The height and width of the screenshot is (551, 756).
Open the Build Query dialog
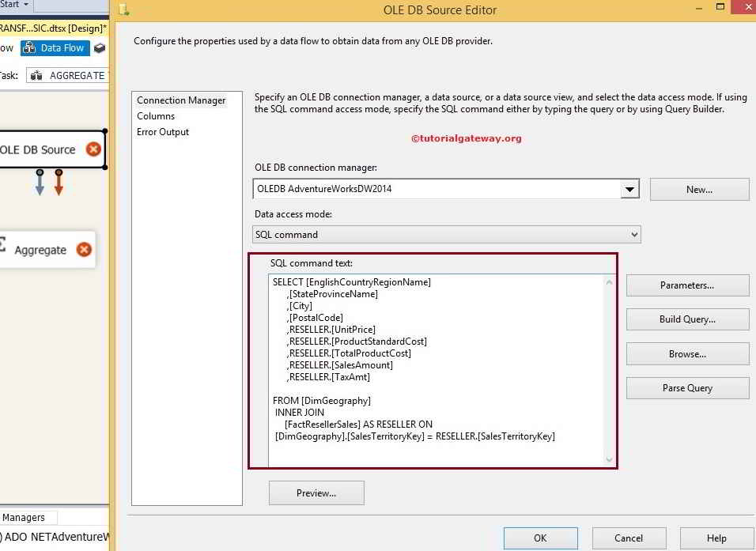[x=686, y=319]
